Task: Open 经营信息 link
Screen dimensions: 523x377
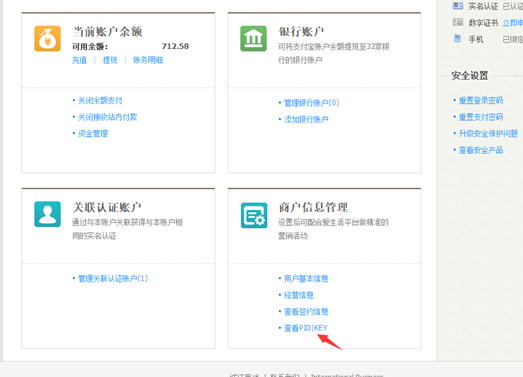Action: [x=299, y=295]
